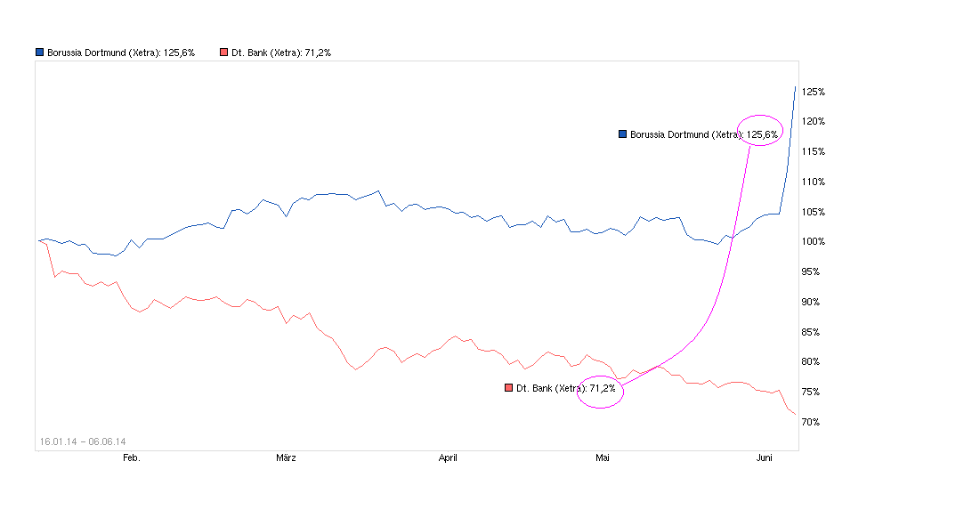Image resolution: width=980 pixels, height=510 pixels.
Task: Click the blue Borussia Dortmund swatch in the top legend
Action: click(x=39, y=53)
